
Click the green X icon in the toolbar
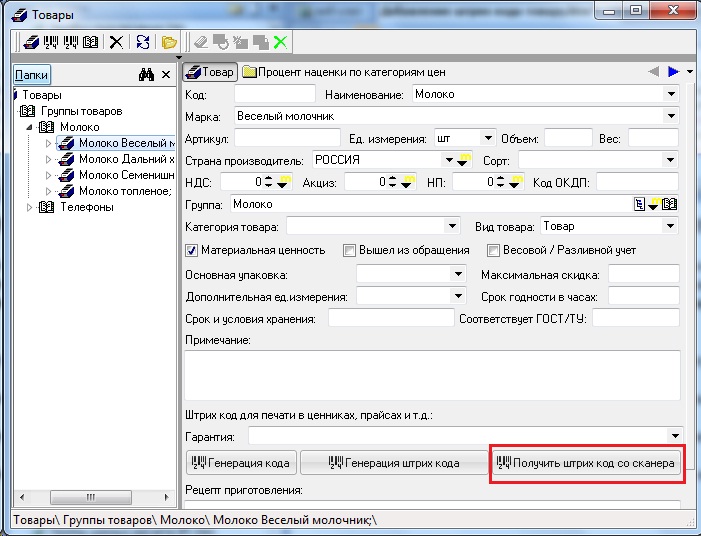(x=280, y=42)
